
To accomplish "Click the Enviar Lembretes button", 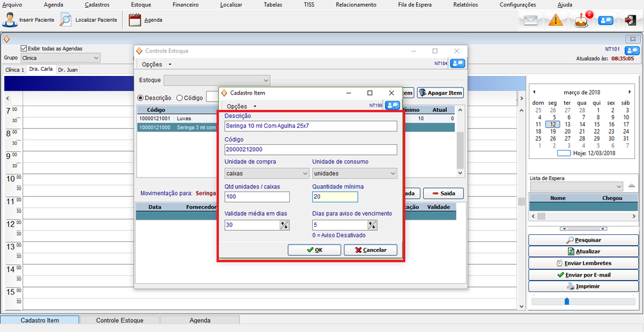I will [x=583, y=263].
